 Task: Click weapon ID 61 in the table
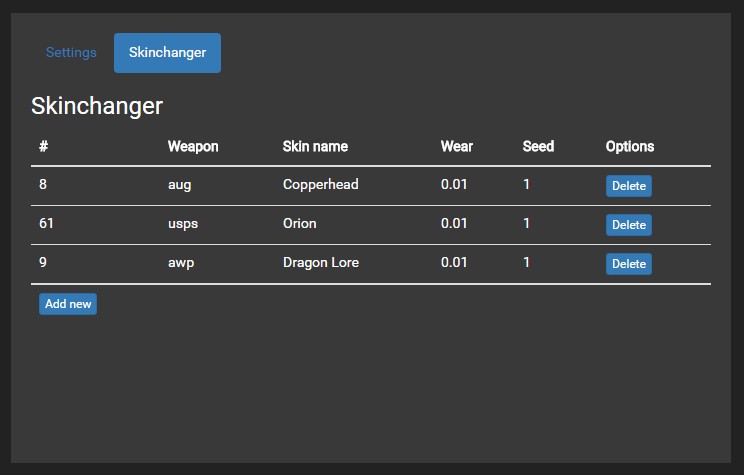(46, 223)
